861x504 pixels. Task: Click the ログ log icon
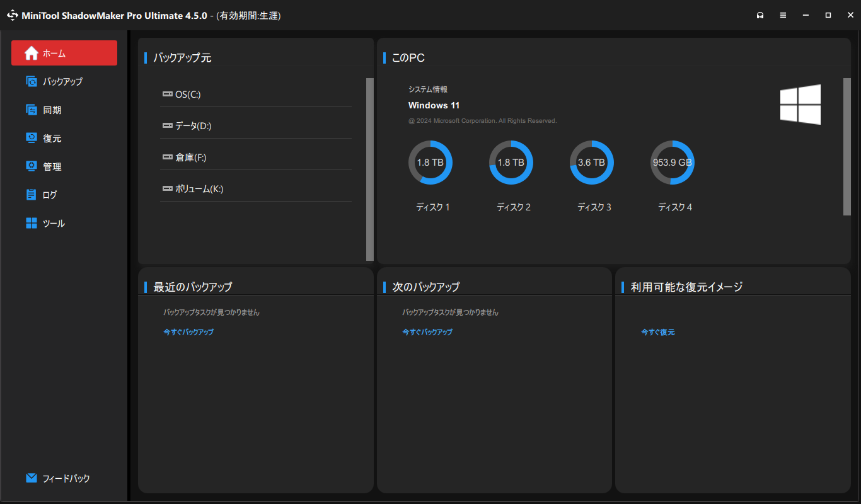click(x=32, y=195)
